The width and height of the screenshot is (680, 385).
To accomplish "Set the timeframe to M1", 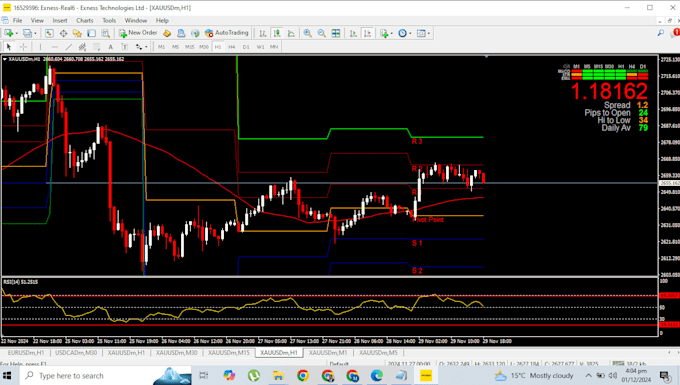I will click(x=161, y=47).
